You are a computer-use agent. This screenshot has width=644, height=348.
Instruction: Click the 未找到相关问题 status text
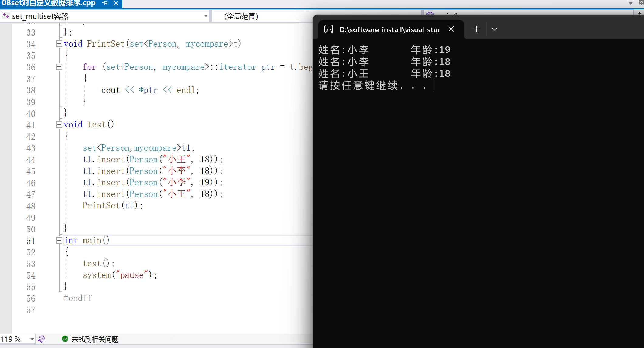click(x=95, y=339)
